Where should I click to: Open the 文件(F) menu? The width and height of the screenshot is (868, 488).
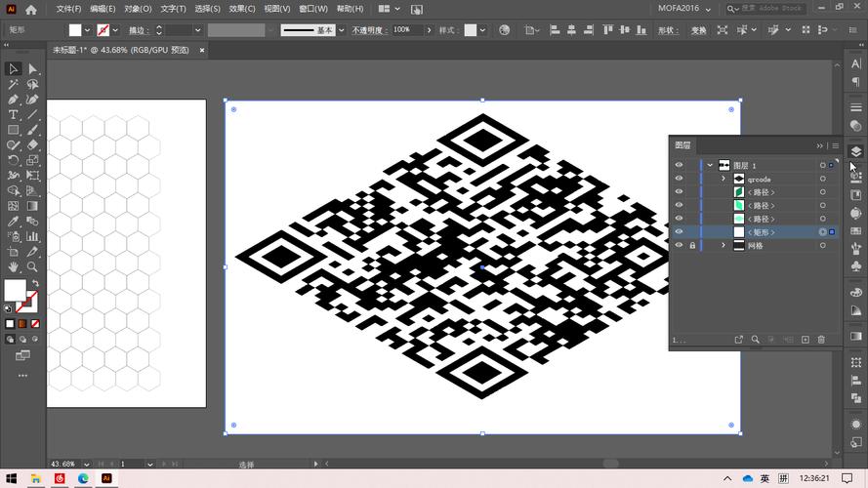68,9
